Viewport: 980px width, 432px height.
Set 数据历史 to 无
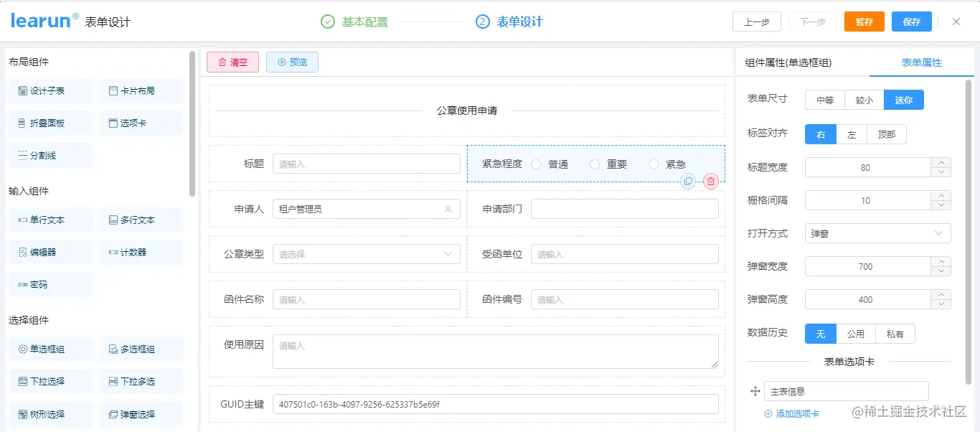(821, 334)
